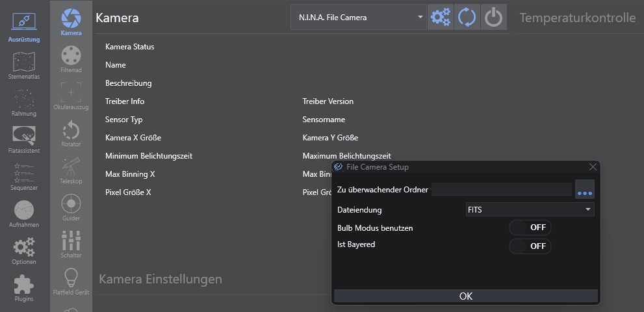Screen dimensions: 644x312
Task: Click the Zu überwachender Ordner text field
Action: tap(502, 189)
